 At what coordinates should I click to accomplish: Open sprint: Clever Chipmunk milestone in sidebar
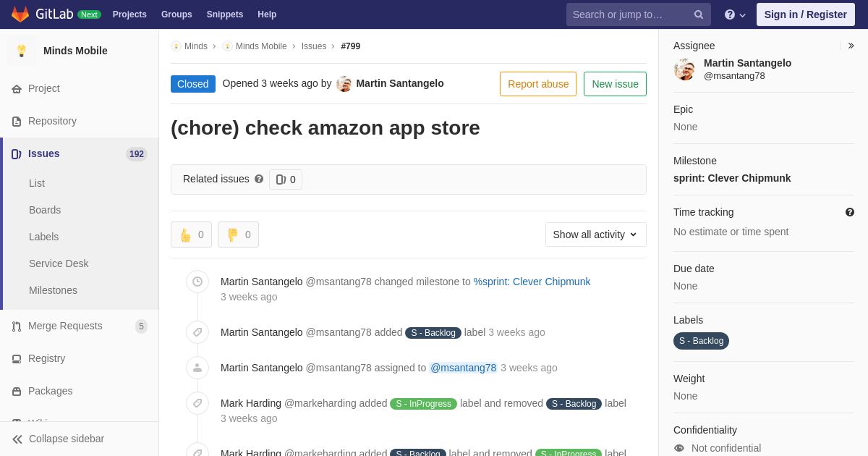click(732, 178)
